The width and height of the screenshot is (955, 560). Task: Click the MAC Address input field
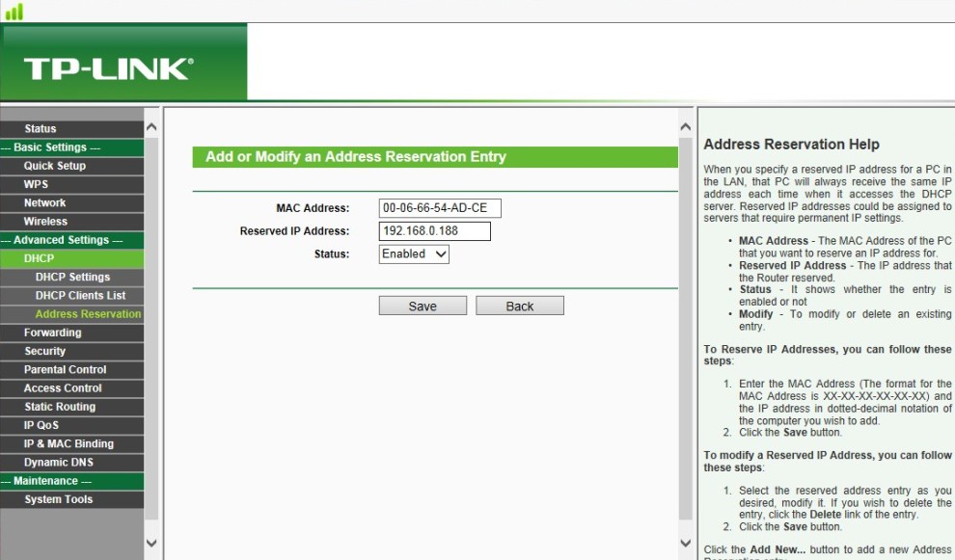coord(440,208)
